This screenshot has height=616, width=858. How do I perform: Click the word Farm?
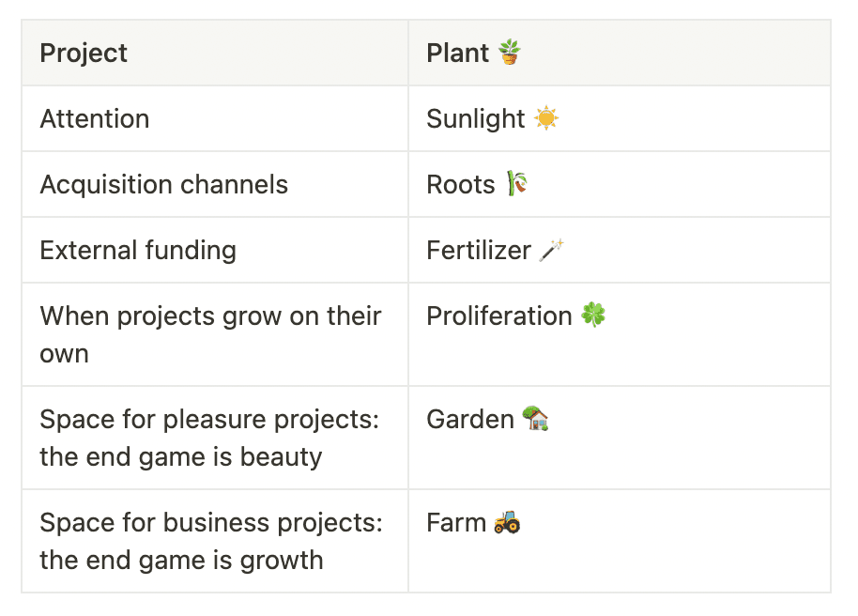455,522
